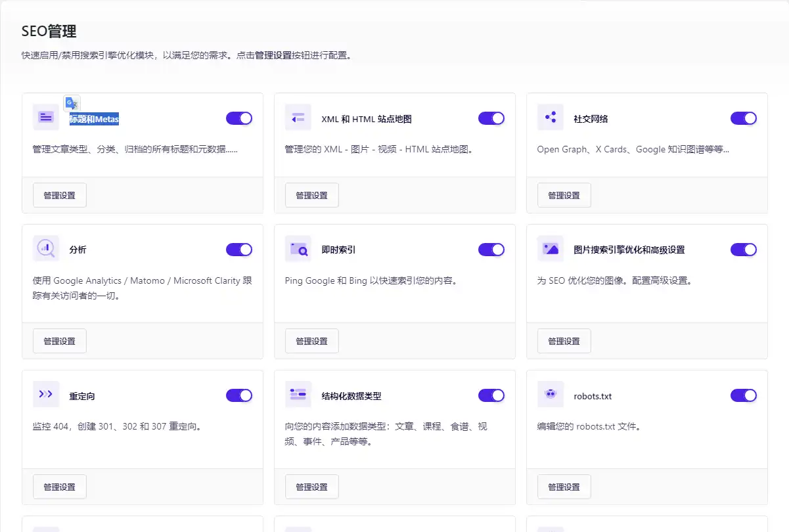This screenshot has width=789, height=532.
Task: Click the 分析 chart magnifier icon
Action: (x=45, y=249)
